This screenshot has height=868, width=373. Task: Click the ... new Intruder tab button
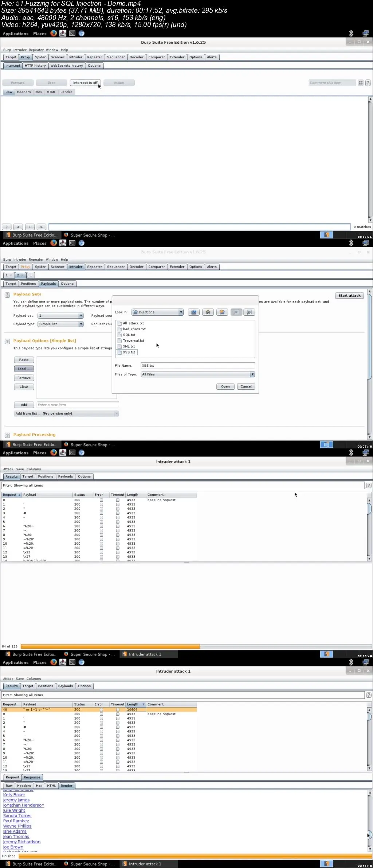tap(31, 275)
